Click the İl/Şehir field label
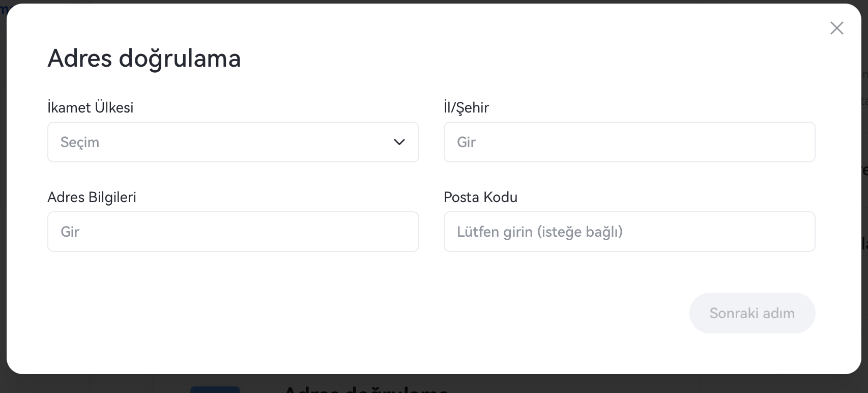Viewport: 868px width, 393px height. click(466, 107)
